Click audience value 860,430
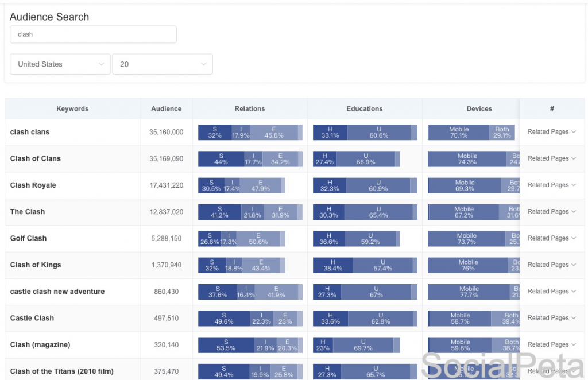The height and width of the screenshot is (380, 588). pos(166,292)
